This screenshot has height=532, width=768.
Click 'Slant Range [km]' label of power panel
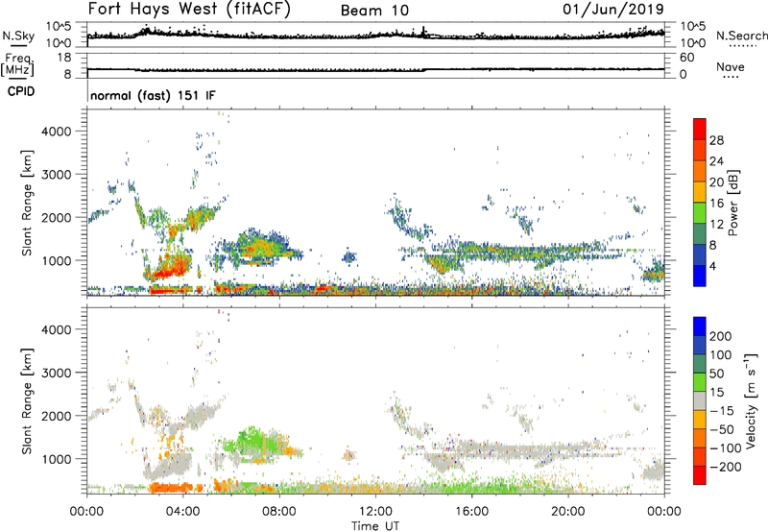27,203
